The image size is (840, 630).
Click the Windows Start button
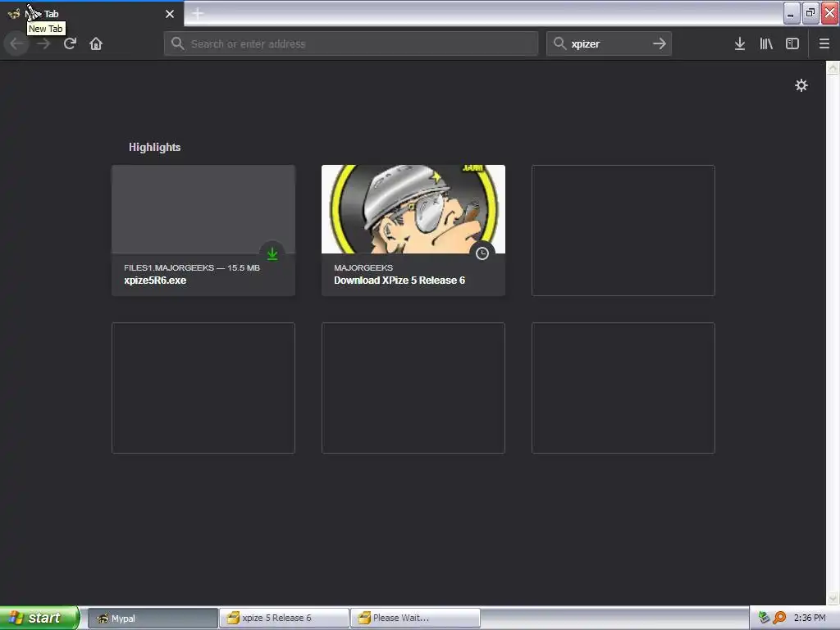click(x=39, y=618)
